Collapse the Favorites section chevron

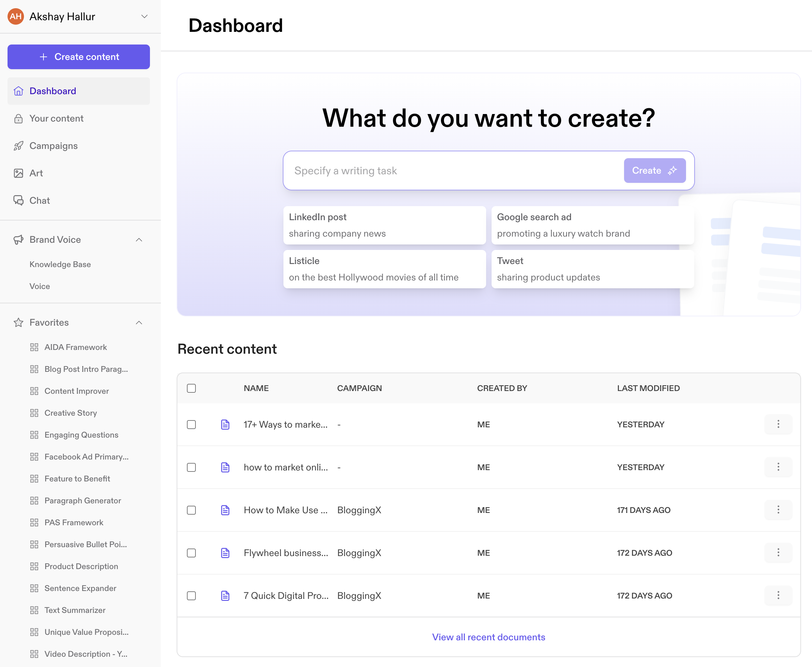click(139, 323)
